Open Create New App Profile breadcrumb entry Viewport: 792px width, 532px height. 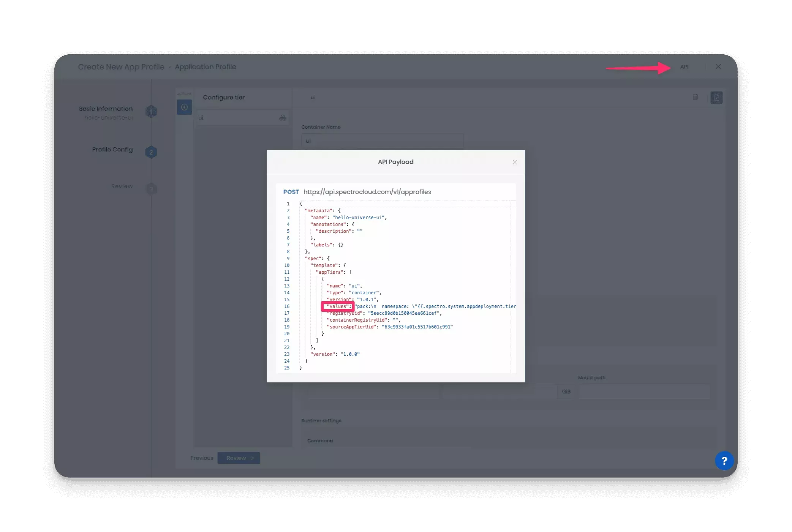tap(121, 66)
